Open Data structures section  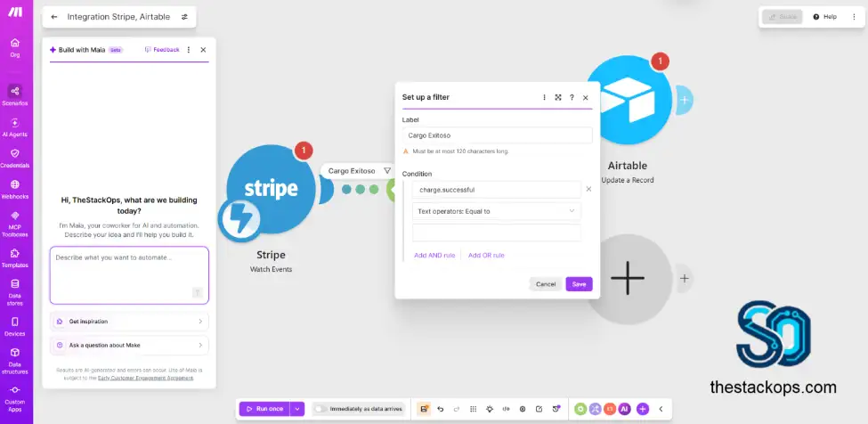click(x=15, y=361)
